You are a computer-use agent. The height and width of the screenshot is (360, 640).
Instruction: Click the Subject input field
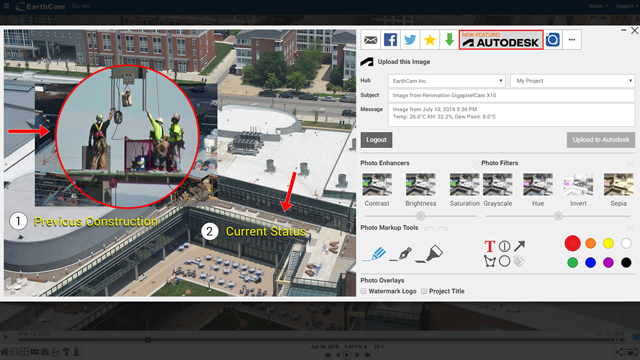coord(511,95)
